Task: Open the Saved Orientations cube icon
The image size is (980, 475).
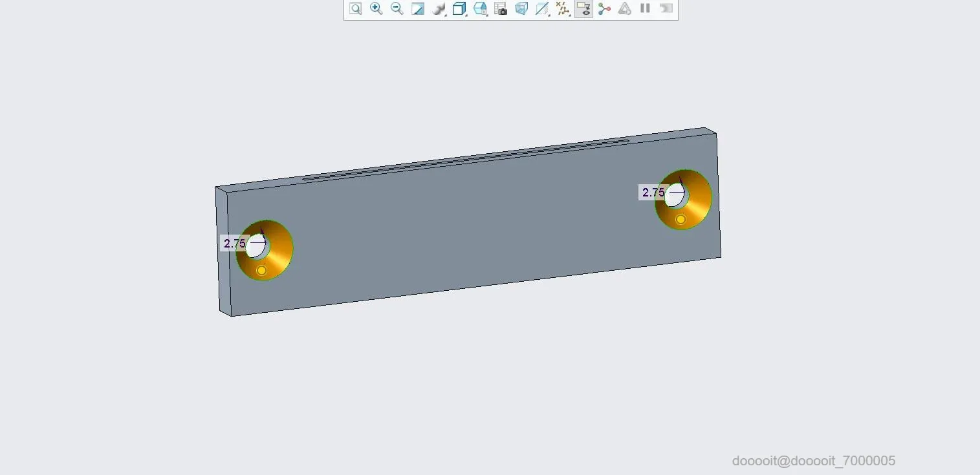Action: click(x=479, y=8)
